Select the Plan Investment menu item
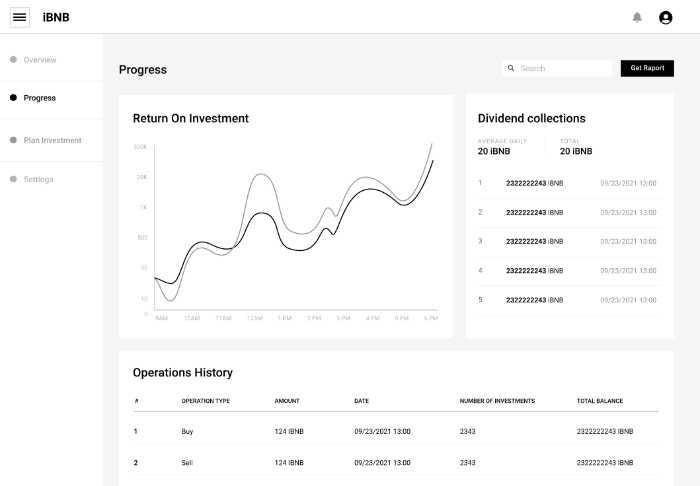Screen dimensions: 700x486 point(52,140)
